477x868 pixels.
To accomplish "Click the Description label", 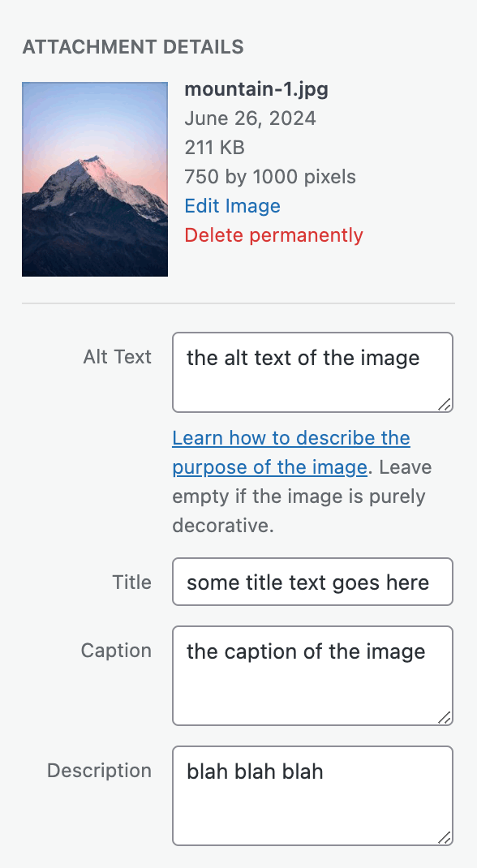I will pyautogui.click(x=99, y=771).
